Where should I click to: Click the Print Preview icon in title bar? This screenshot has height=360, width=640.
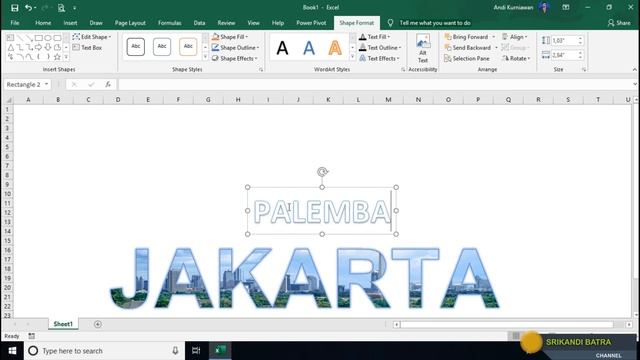click(x=61, y=8)
